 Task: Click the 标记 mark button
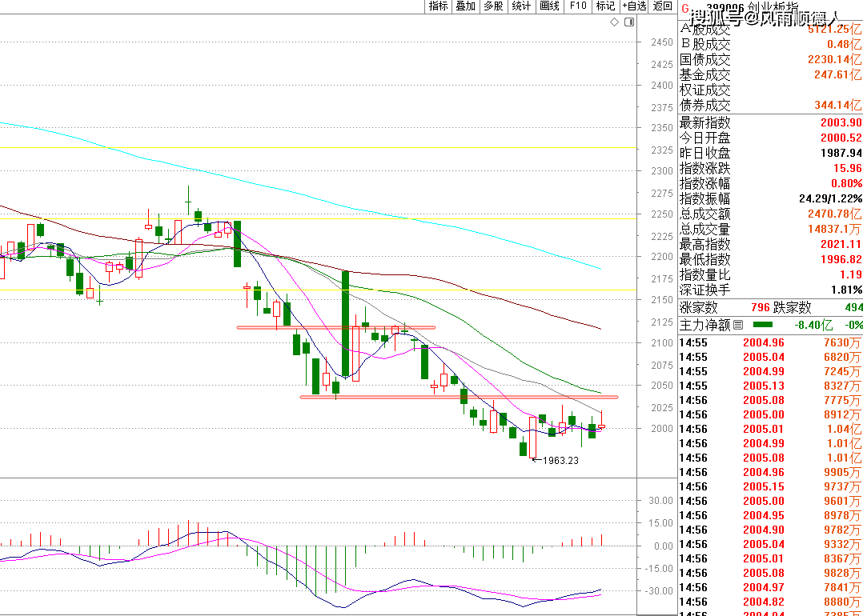point(604,6)
